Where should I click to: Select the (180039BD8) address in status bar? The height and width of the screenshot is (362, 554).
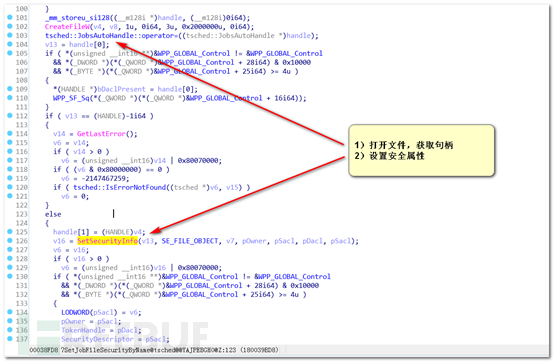pyautogui.click(x=259, y=350)
